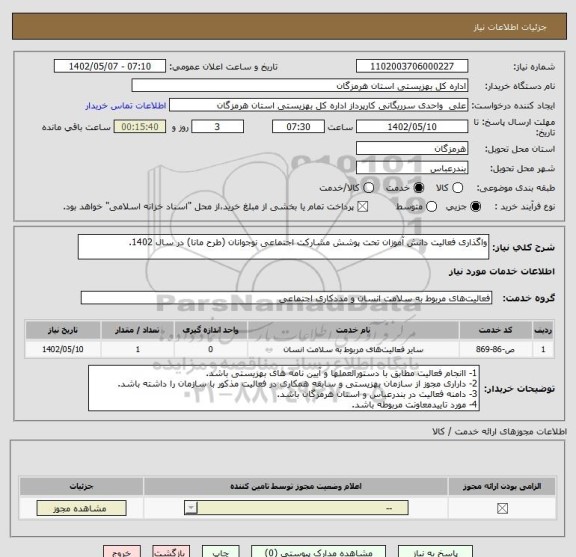Screen dimensions: 576x557
Task: Click the countdown timer 00:15:40
Action: pyautogui.click(x=140, y=127)
